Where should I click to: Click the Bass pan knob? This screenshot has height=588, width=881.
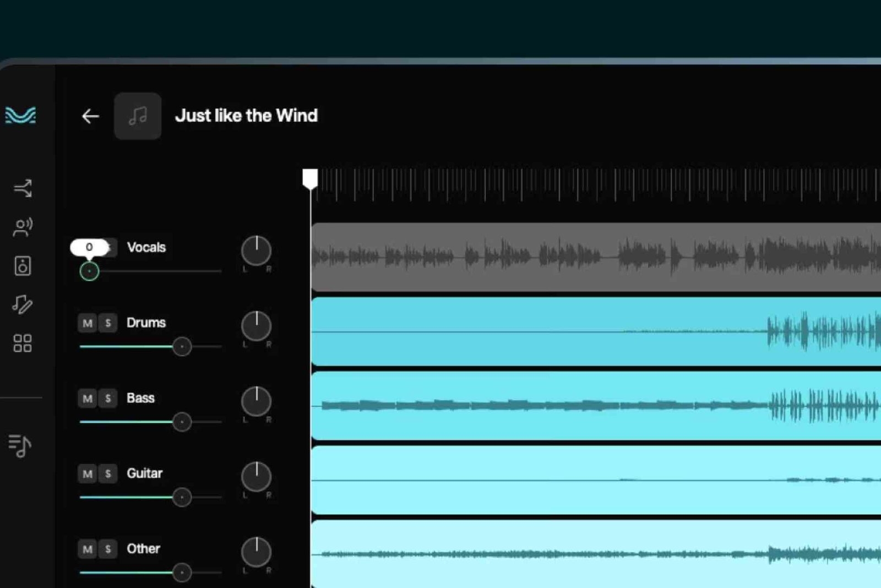click(x=256, y=401)
